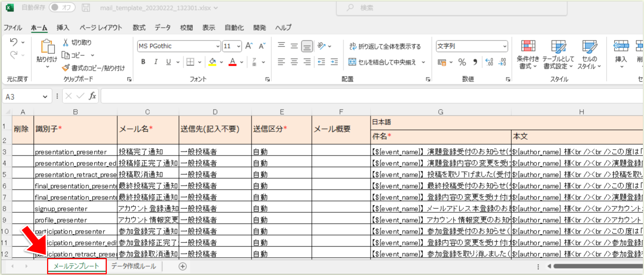Click the horizontal scrollbar at bottom
This screenshot has width=644, height=275.
(x=598, y=266)
